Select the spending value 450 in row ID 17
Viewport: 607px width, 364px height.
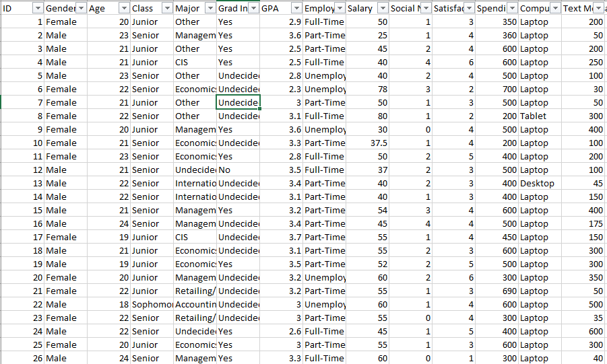tap(497, 237)
